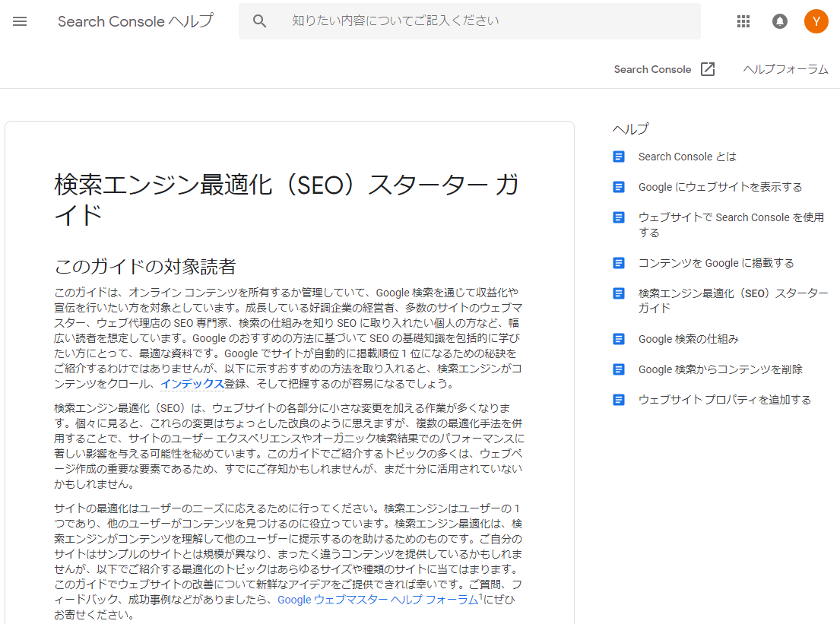Click document icon for Google 検索の仕組み

[619, 339]
